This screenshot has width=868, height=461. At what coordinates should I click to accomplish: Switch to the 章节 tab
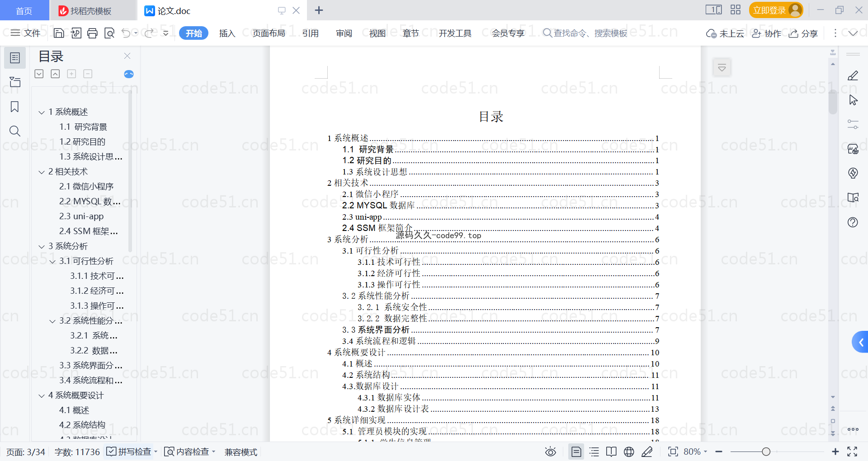(411, 33)
